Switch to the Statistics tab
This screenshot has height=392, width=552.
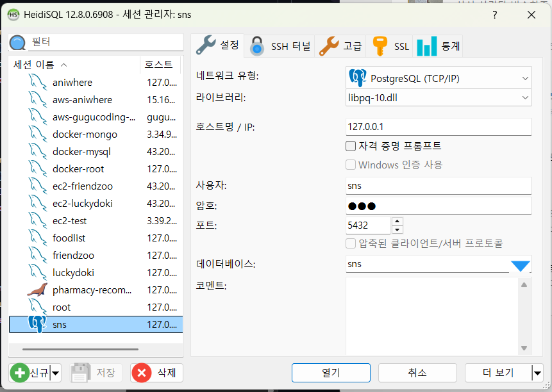click(438, 46)
